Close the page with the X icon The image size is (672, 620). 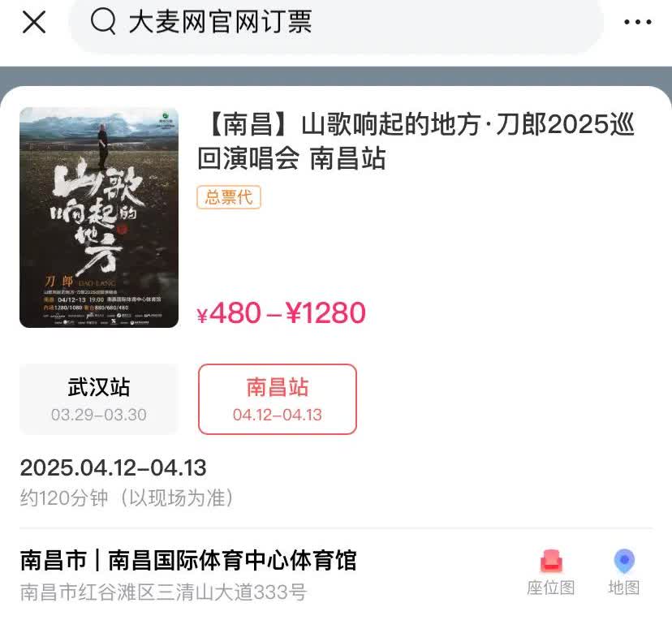[x=34, y=22]
